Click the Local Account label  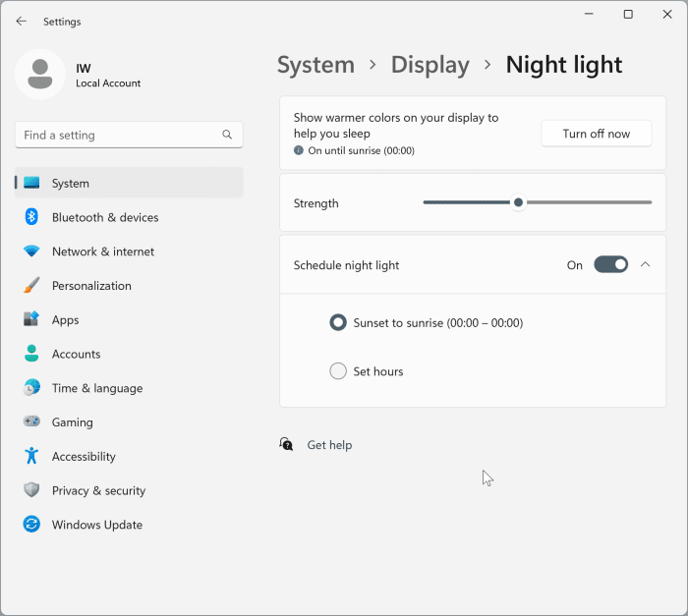pyautogui.click(x=108, y=84)
